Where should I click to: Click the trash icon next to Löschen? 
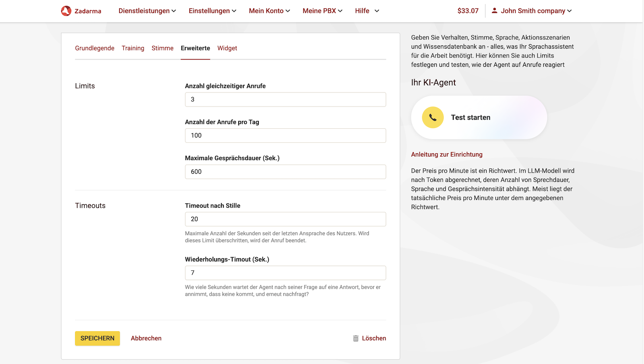point(356,338)
